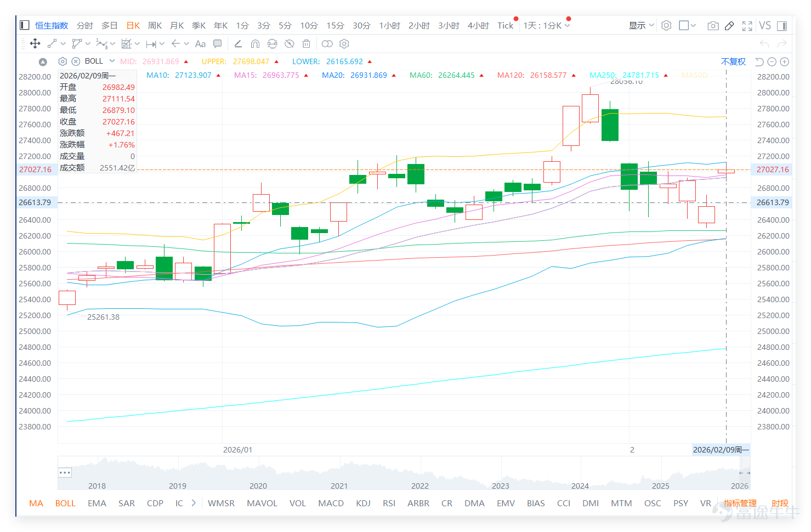811x532 pixels.
Task: Open chart settings gear in top bar
Action: click(x=666, y=25)
